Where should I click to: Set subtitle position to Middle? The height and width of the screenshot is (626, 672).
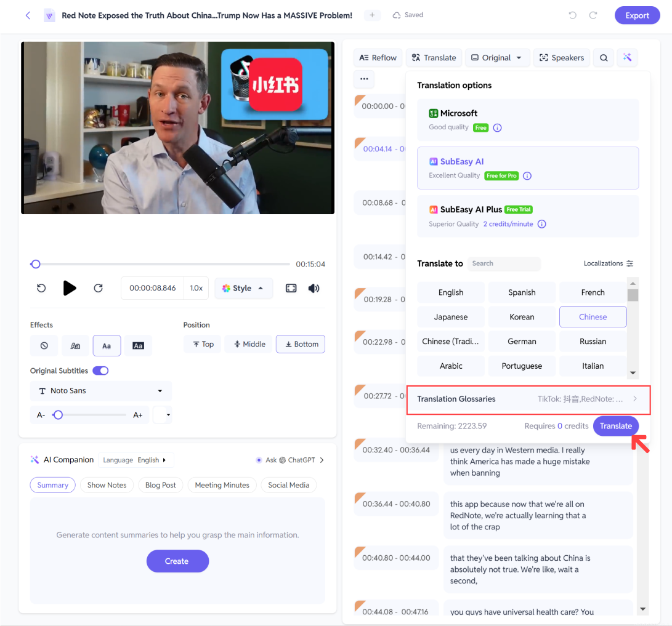[249, 344]
